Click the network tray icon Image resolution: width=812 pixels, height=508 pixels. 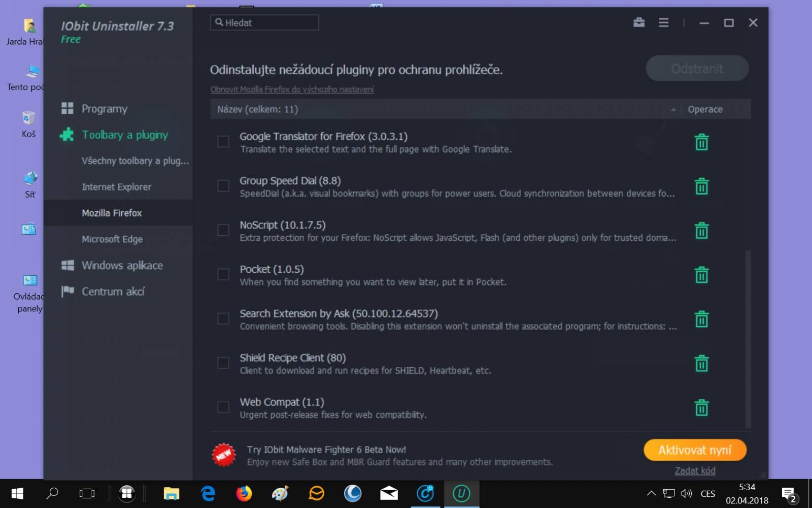coord(669,493)
